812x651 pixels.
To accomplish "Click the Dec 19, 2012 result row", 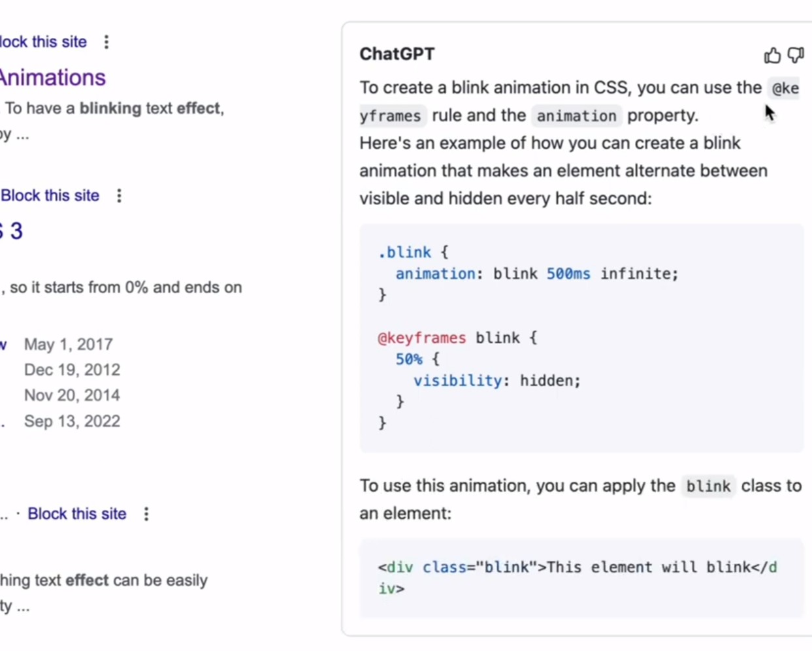I will click(x=72, y=370).
